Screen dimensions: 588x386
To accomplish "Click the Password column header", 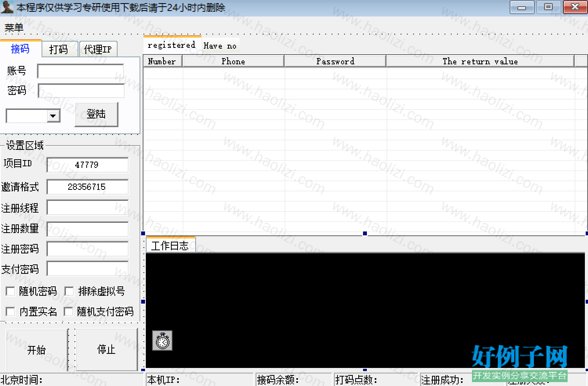I will click(335, 61).
